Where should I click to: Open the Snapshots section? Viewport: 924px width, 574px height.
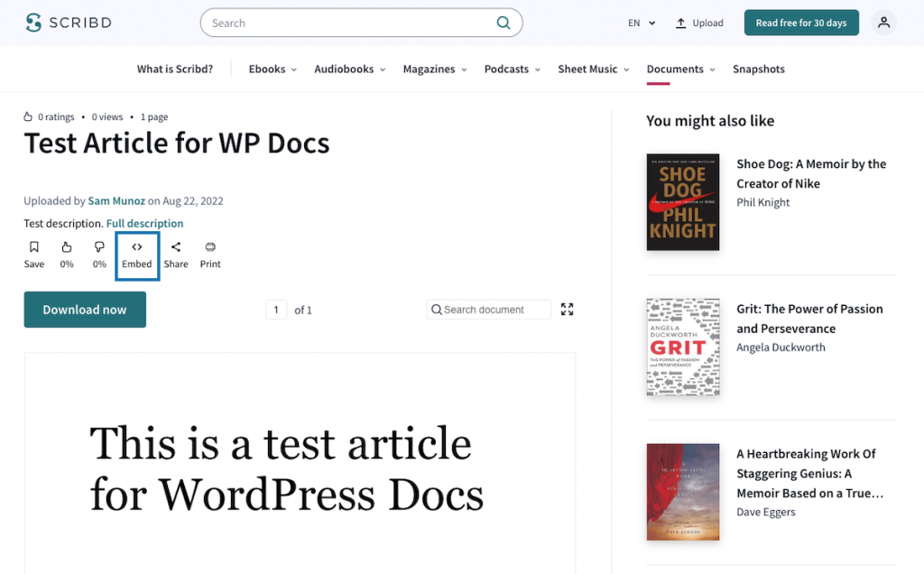(758, 68)
